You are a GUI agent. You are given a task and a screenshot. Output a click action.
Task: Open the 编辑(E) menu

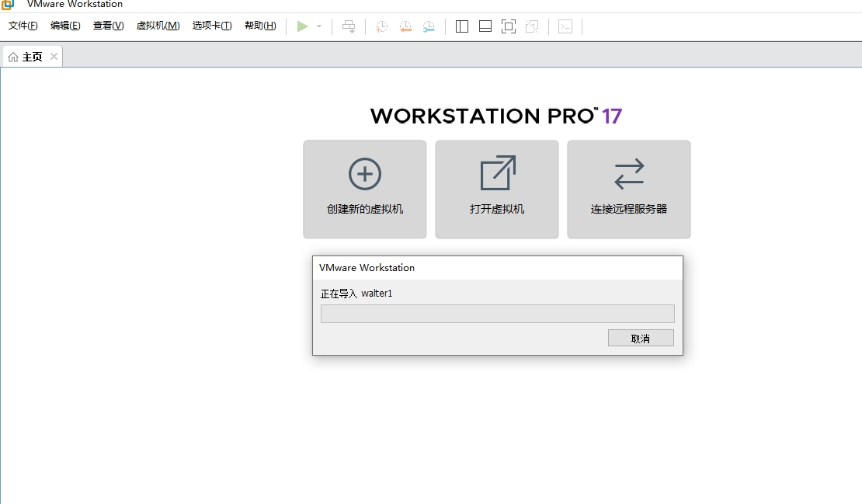point(65,26)
